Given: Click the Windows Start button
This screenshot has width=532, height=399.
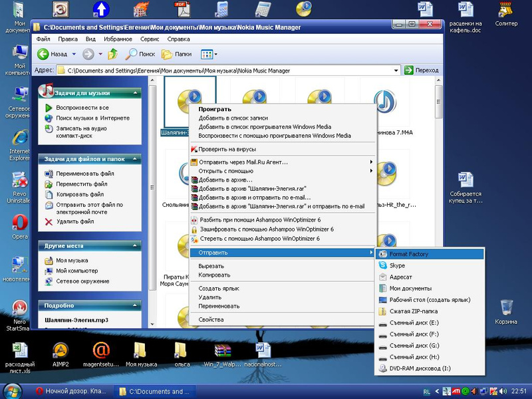Looking at the screenshot, I should click(13, 391).
